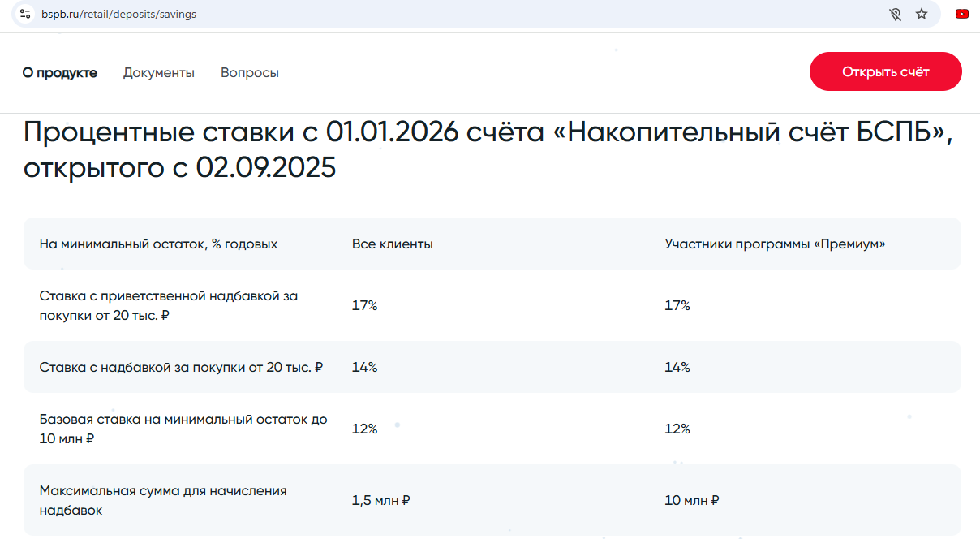Screen dimensions: 980x539
Task: Click the 14% rate in the Премиум column
Action: (x=677, y=367)
